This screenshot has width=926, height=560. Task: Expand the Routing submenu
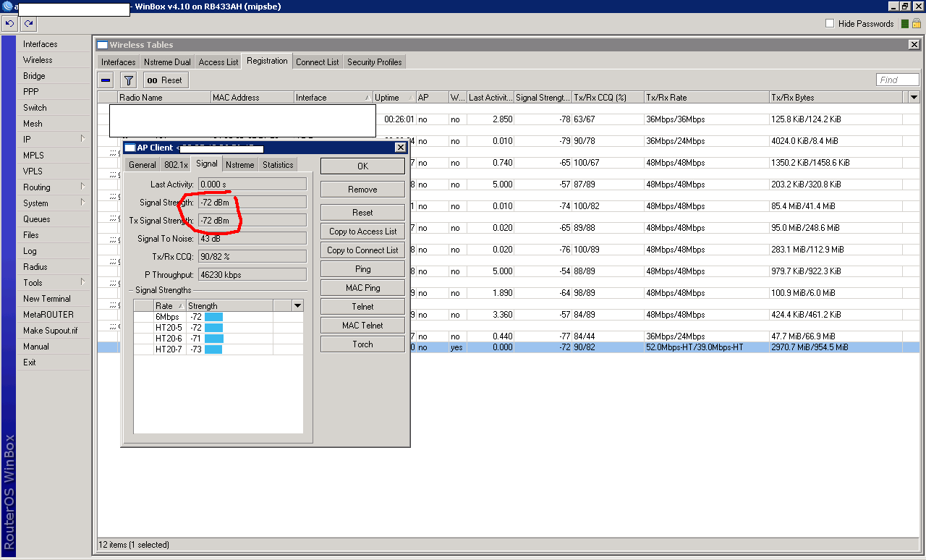(82, 187)
